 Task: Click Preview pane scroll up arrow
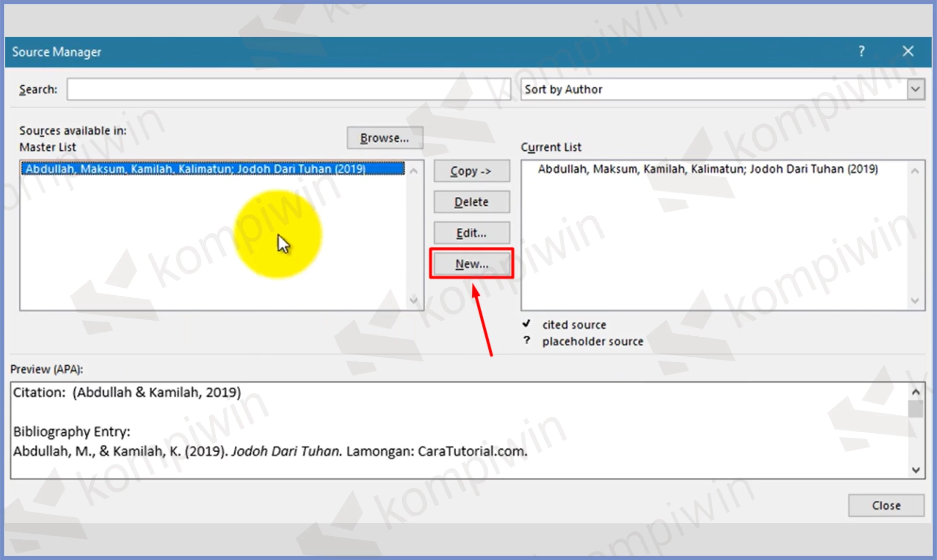pyautogui.click(x=915, y=392)
